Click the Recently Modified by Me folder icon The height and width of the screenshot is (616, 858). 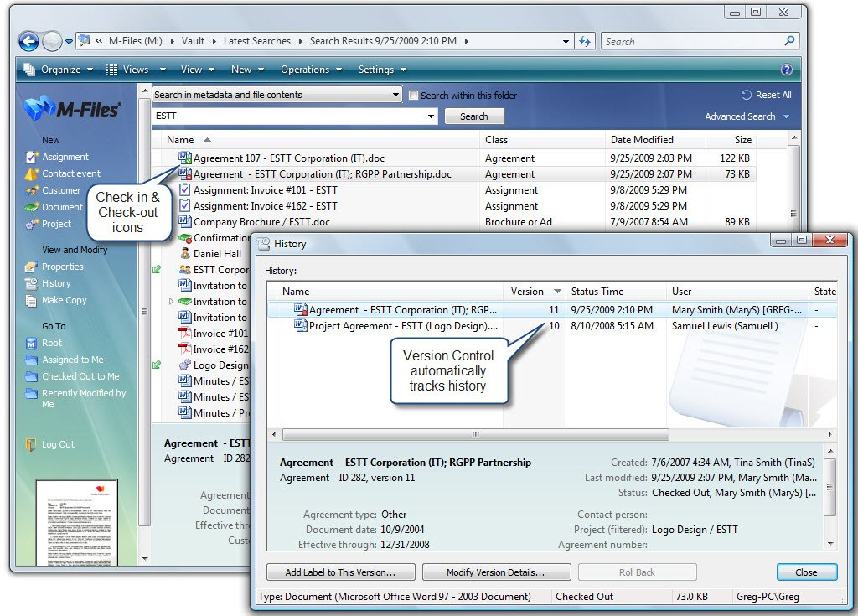31,394
